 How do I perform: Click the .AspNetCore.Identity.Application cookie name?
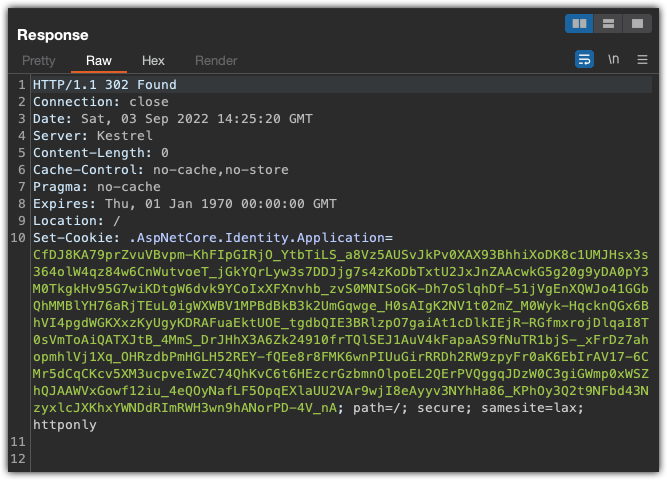[257, 238]
